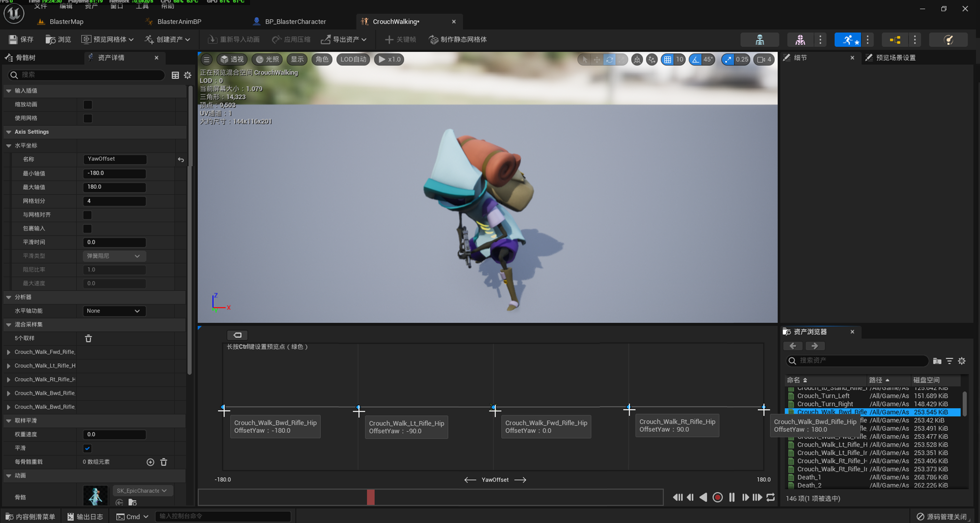Select the animation editor mode icon

(x=848, y=40)
